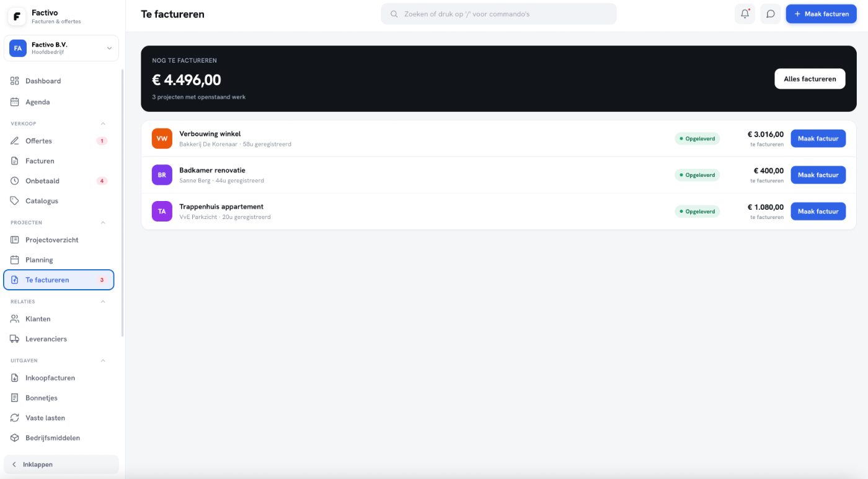Focus the search input field
This screenshot has height=479, width=868.
(x=499, y=14)
